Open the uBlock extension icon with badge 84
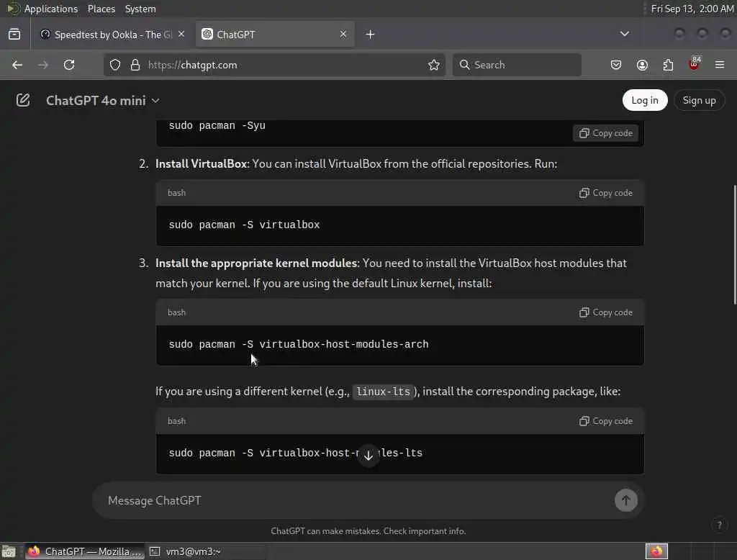This screenshot has width=737, height=560. coord(695,64)
